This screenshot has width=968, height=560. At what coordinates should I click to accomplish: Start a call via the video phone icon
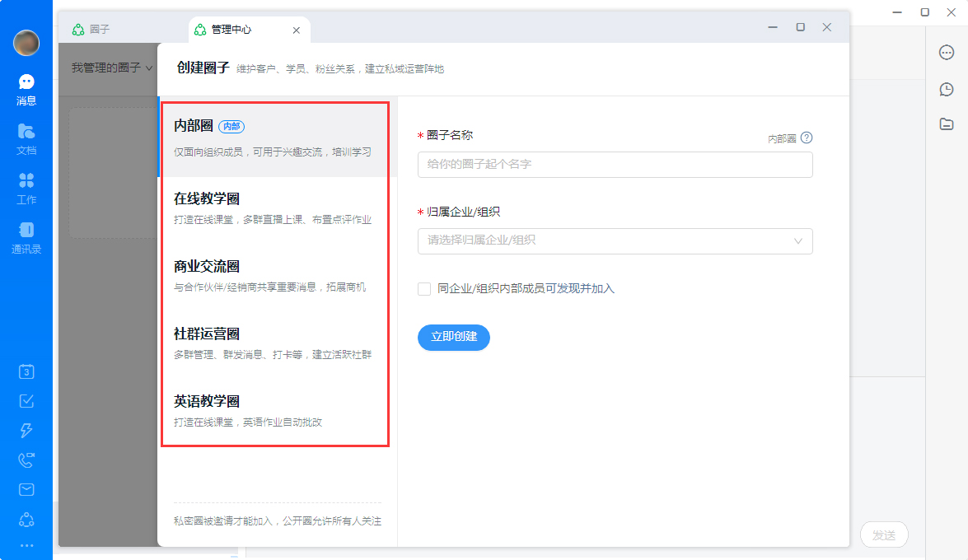(x=25, y=459)
